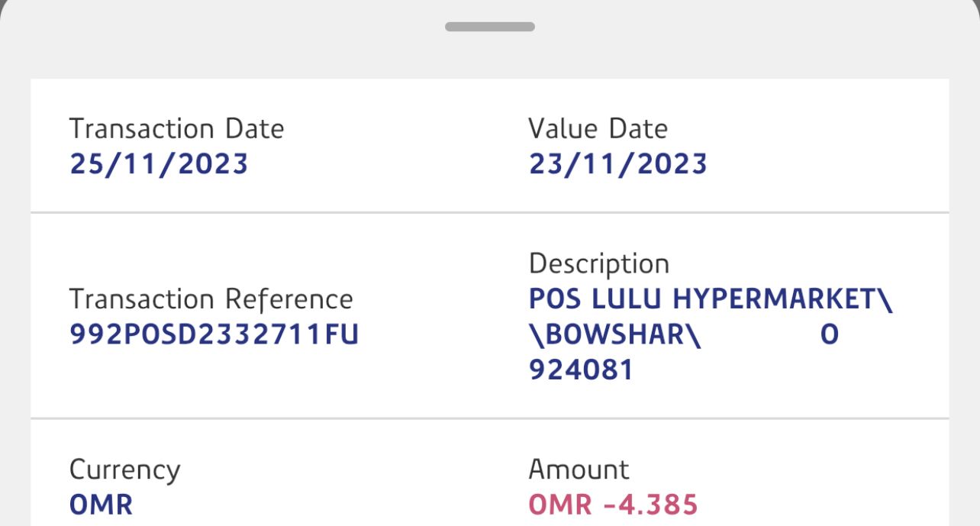
Task: Select the code 924081 in the description
Action: click(580, 370)
